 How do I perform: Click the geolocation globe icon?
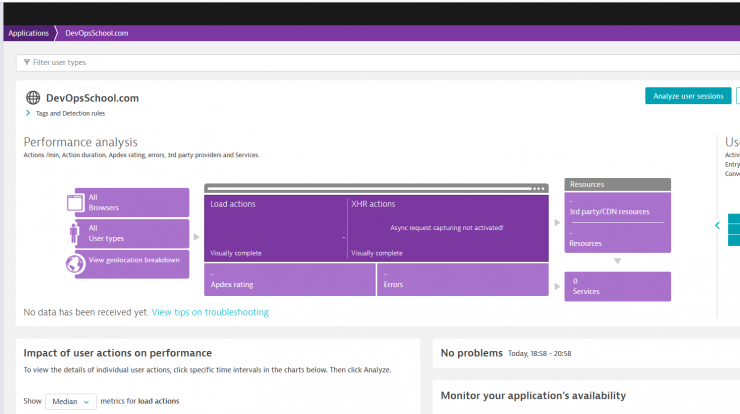pos(75,264)
